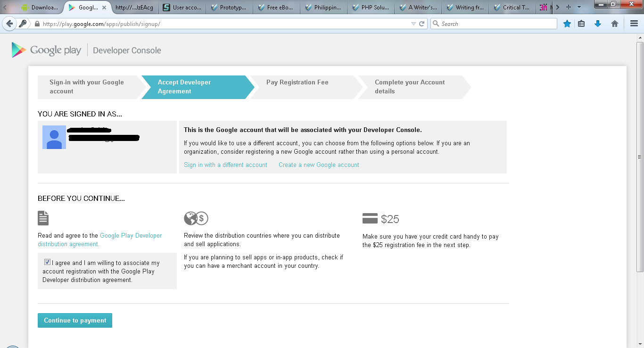Click the BEFORE YOU CONTINUE... heading

pyautogui.click(x=81, y=199)
